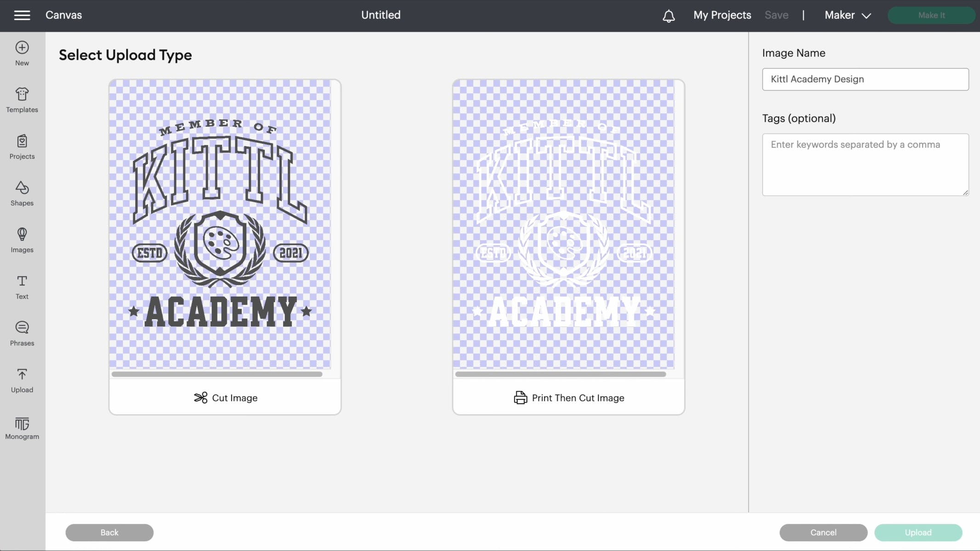Click the Cancel button
This screenshot has height=551, width=980.
point(823,532)
